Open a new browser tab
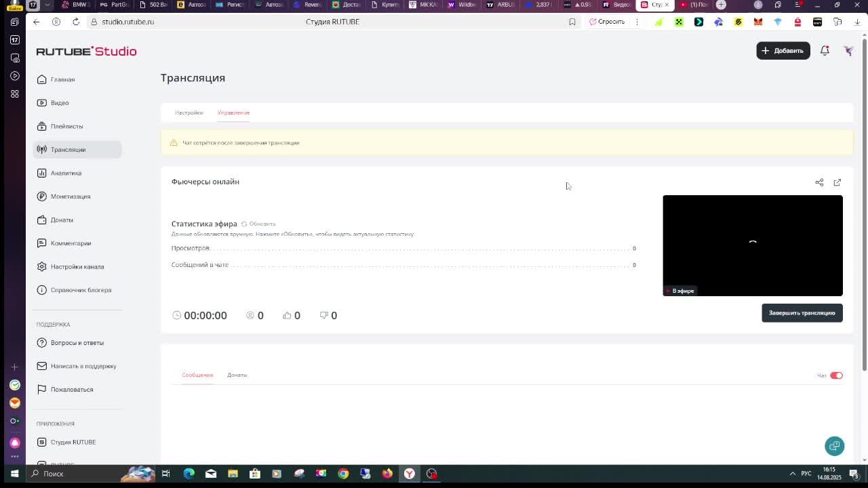Viewport: 868px width, 488px height. click(x=721, y=5)
